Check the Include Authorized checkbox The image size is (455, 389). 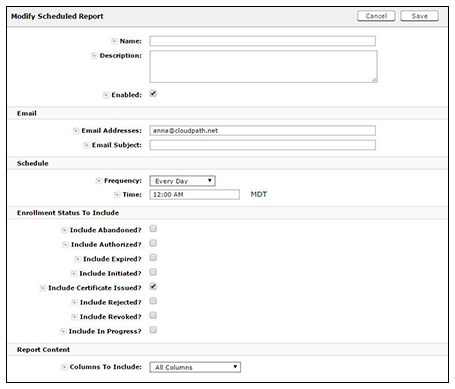tap(153, 243)
